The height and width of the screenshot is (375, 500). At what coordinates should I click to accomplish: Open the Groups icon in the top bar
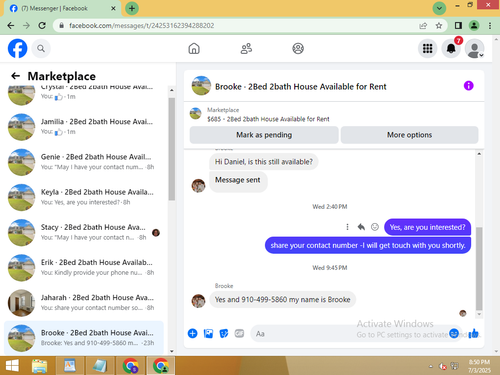pos(298,49)
